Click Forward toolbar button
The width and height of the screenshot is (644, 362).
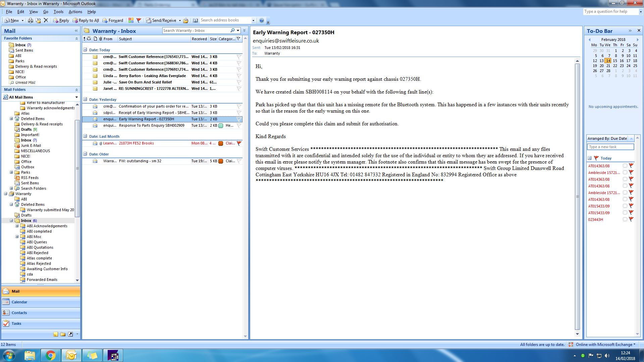click(x=113, y=20)
